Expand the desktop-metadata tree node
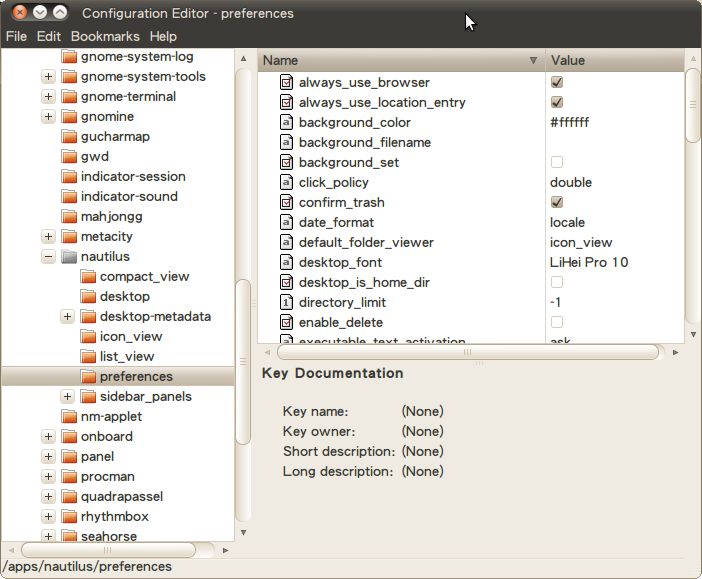The height and width of the screenshot is (579, 702). coord(68,317)
